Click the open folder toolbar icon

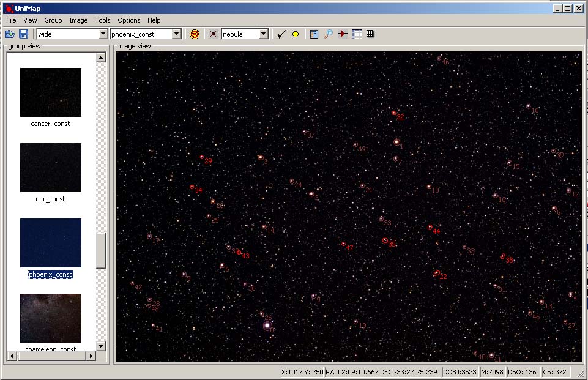(10, 34)
